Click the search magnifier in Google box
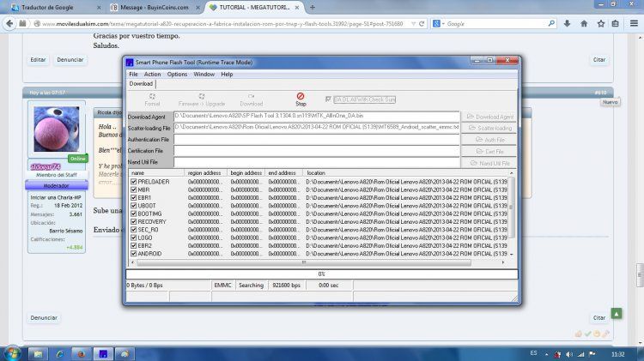The width and height of the screenshot is (644, 361). tap(551, 24)
